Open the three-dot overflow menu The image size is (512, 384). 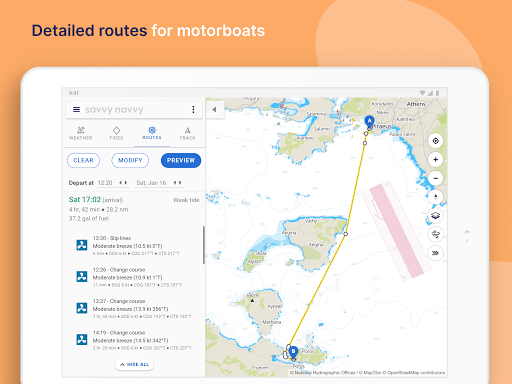pos(193,109)
